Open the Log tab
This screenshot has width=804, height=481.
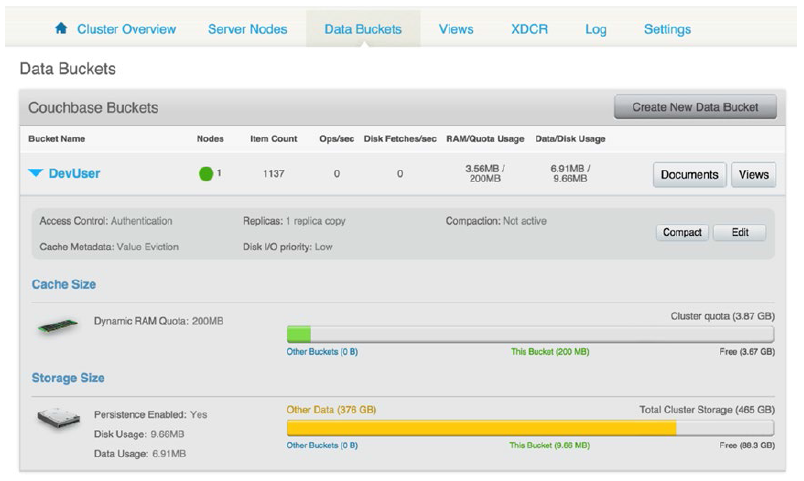tap(596, 30)
